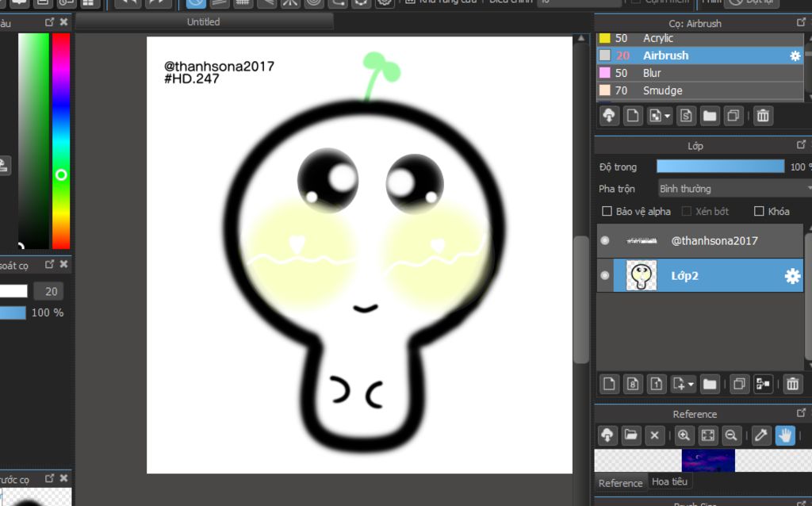This screenshot has height=506, width=812.
Task: Click the pink Blur color swatch
Action: pos(604,72)
